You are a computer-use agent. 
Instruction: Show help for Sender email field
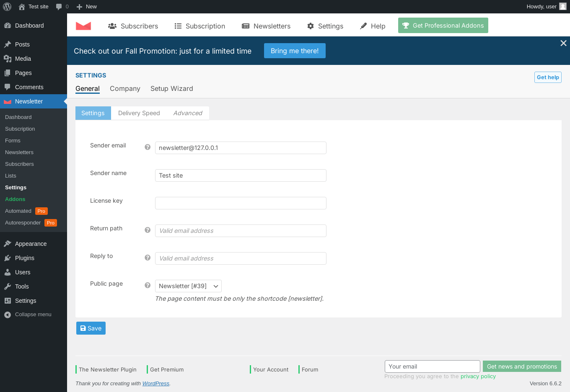pyautogui.click(x=148, y=147)
